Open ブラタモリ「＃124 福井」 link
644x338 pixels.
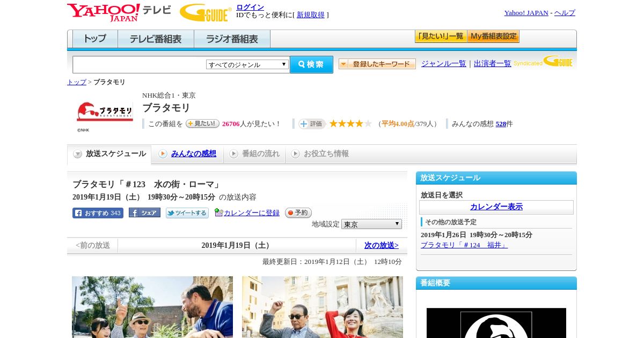tap(464, 245)
